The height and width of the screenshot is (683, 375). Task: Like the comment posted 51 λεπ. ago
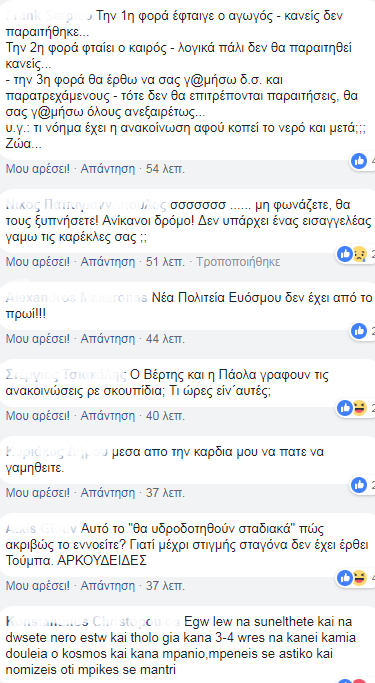37,262
